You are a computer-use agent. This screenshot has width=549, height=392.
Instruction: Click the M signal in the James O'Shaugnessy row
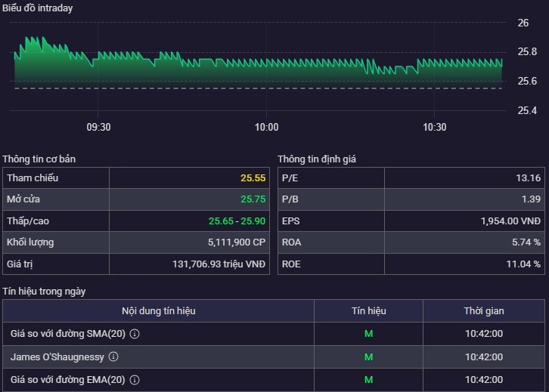pyautogui.click(x=369, y=357)
